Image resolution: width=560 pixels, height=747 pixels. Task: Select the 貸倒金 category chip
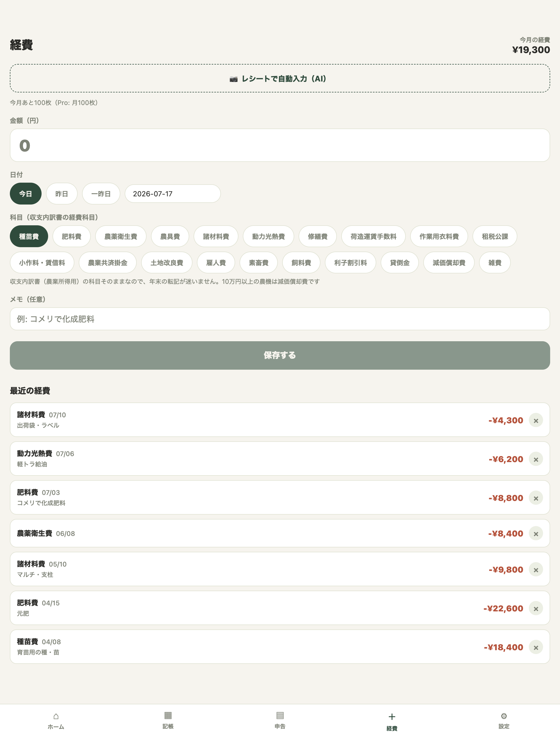399,263
